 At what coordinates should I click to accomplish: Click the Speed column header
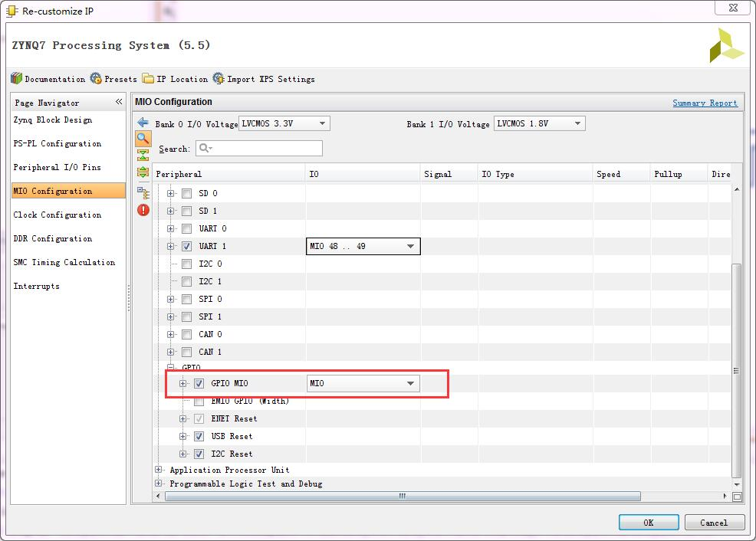(x=622, y=174)
